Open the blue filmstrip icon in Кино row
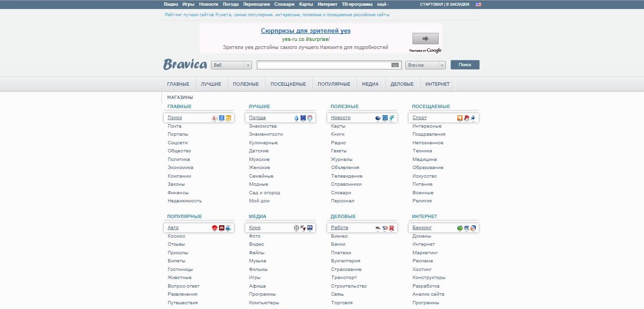The width and height of the screenshot is (644, 309). [x=310, y=228]
